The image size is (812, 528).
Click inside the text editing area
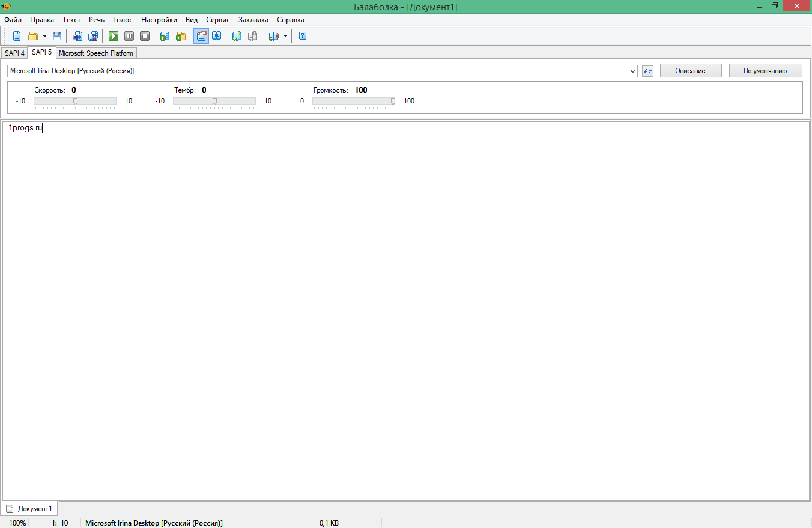(x=405, y=300)
